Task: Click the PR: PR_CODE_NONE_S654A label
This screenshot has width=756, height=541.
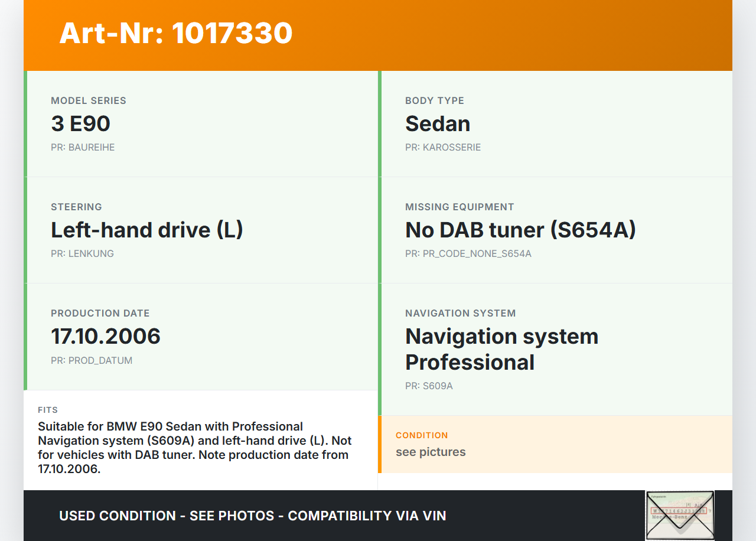Action: [468, 253]
